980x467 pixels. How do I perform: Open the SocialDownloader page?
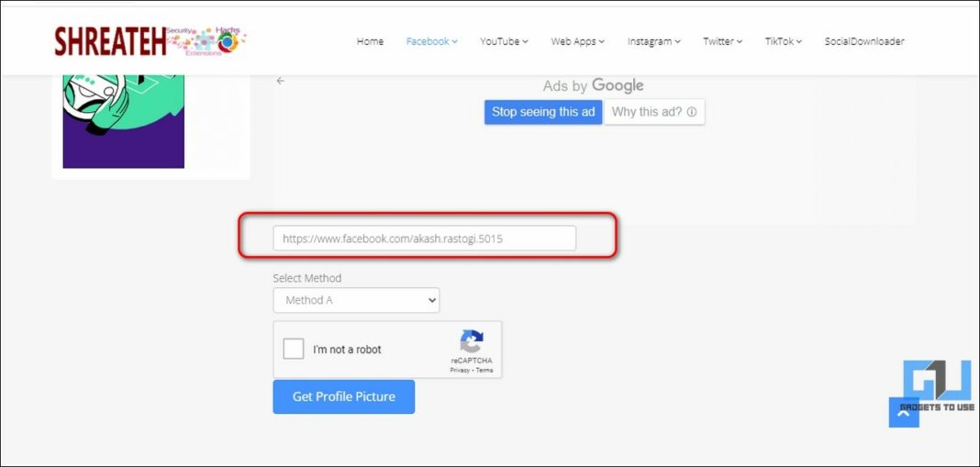[x=863, y=41]
